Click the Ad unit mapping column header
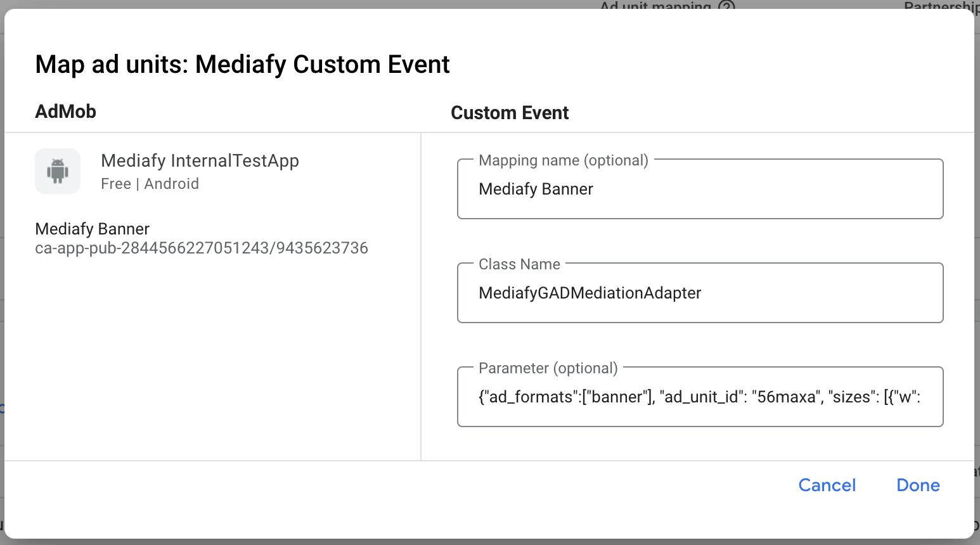The width and height of the screenshot is (980, 545). point(655,6)
